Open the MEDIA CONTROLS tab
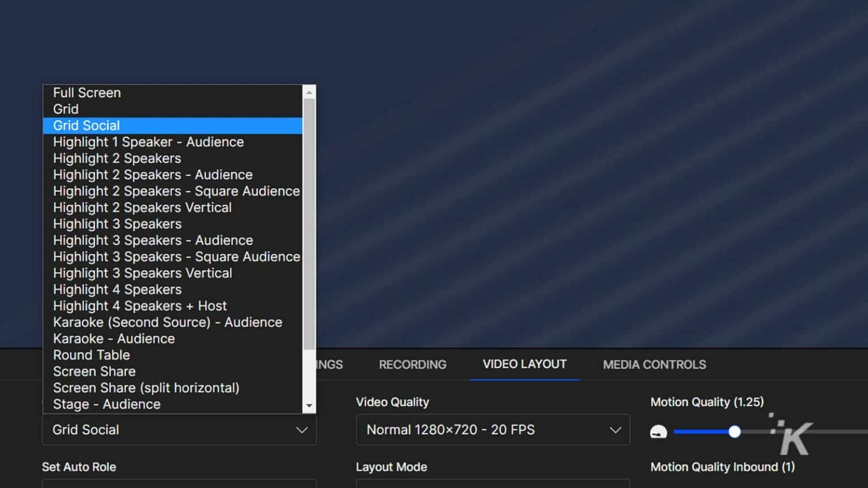Viewport: 868px width, 488px height. point(654,364)
